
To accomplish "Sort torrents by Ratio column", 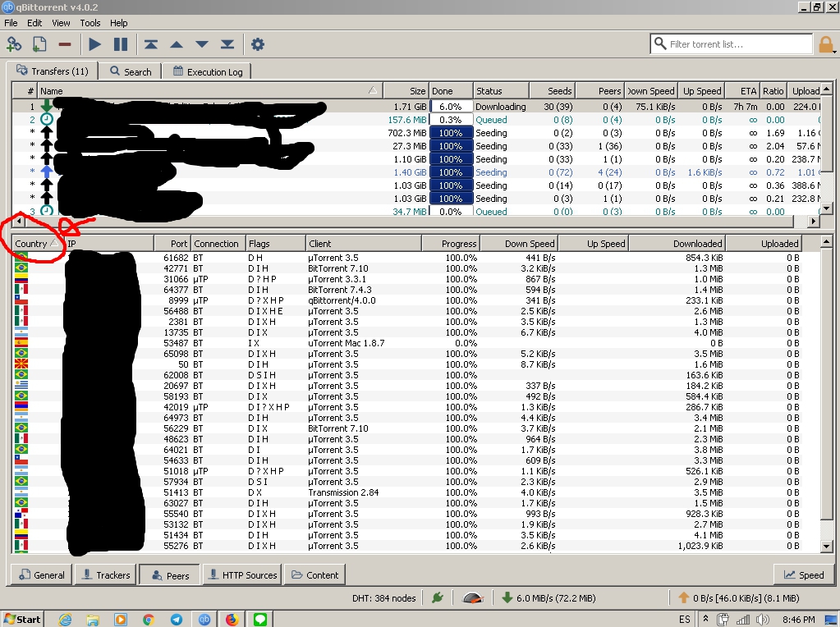I will [x=773, y=90].
